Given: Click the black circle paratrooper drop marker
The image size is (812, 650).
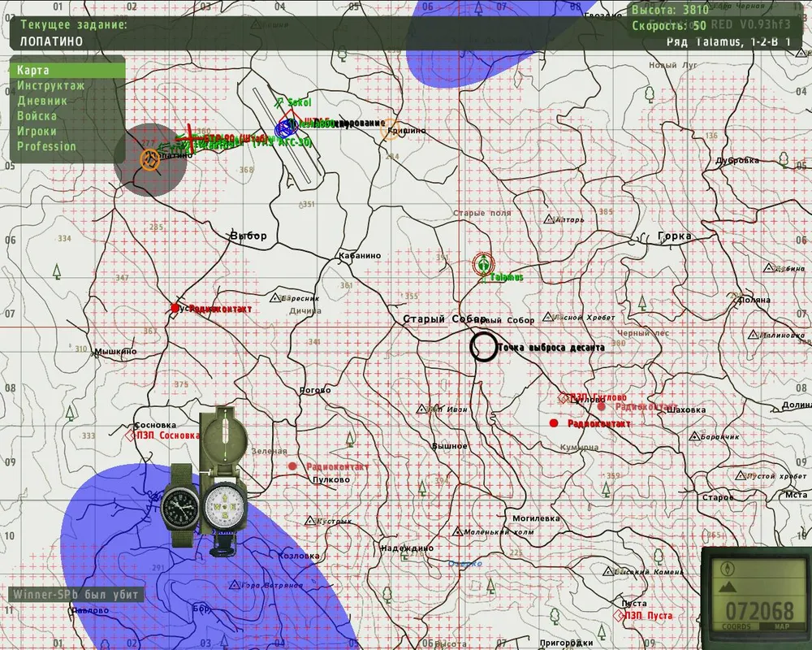Looking at the screenshot, I should [x=484, y=347].
